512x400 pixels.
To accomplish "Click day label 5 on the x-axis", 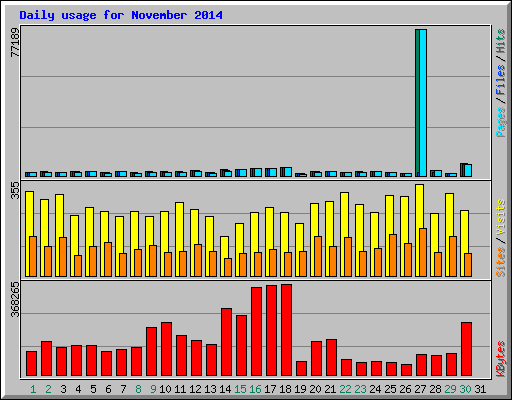I will [x=93, y=389].
